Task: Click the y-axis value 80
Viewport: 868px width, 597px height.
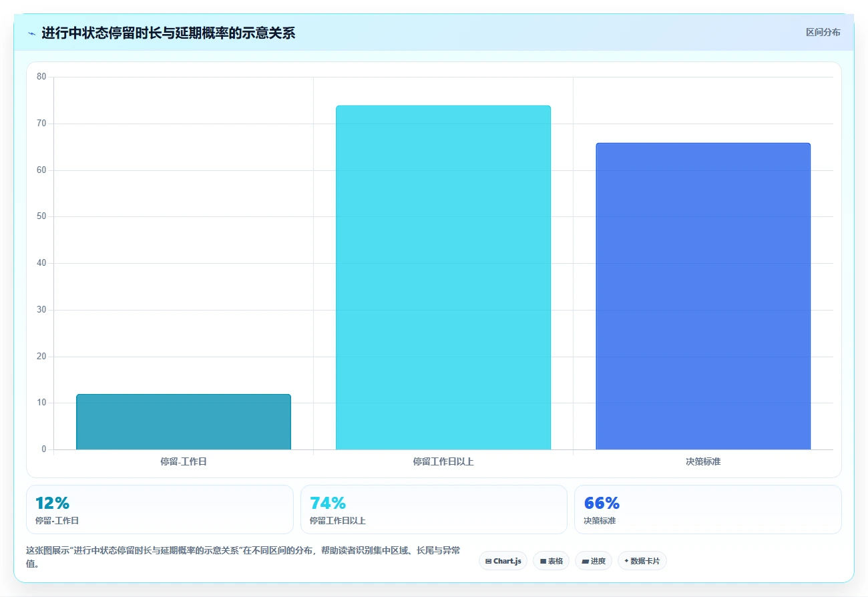Action: [41, 77]
